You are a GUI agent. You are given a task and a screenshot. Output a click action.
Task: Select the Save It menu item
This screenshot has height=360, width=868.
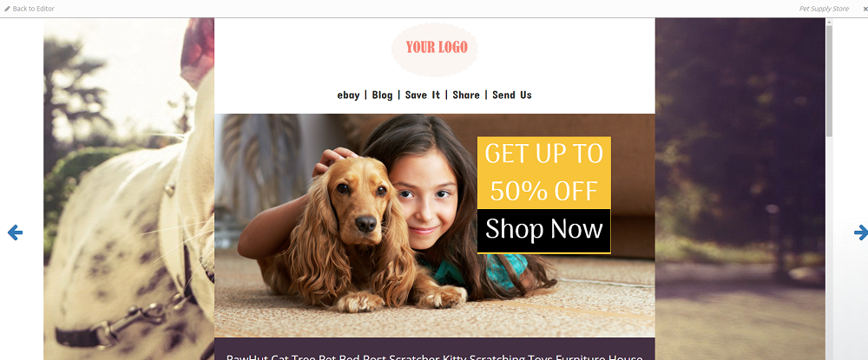(x=423, y=95)
